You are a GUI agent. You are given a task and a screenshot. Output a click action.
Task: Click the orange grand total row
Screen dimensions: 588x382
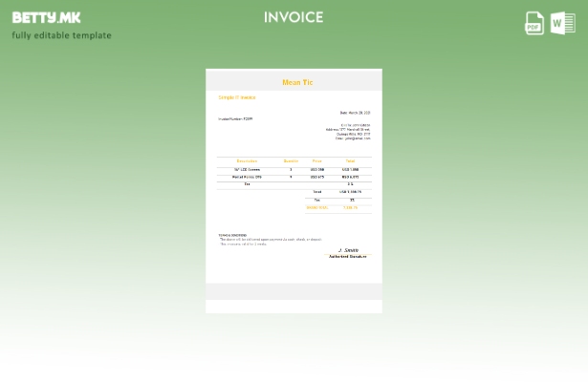pyautogui.click(x=338, y=207)
